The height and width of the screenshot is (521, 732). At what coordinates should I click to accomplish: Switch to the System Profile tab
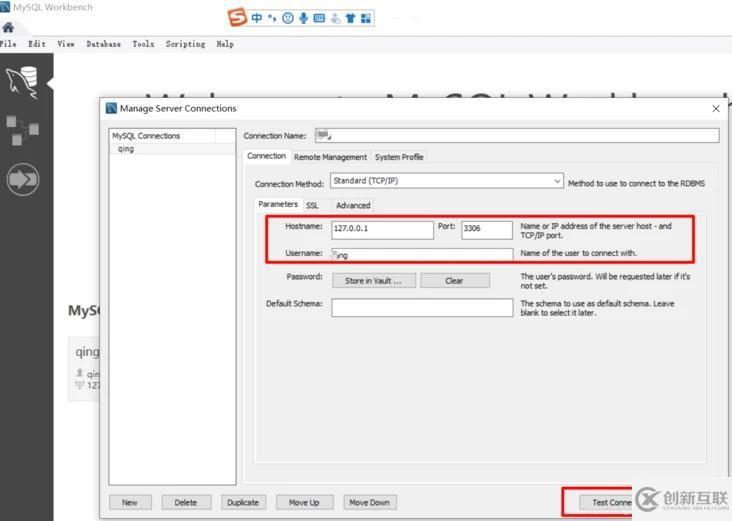pyautogui.click(x=399, y=157)
